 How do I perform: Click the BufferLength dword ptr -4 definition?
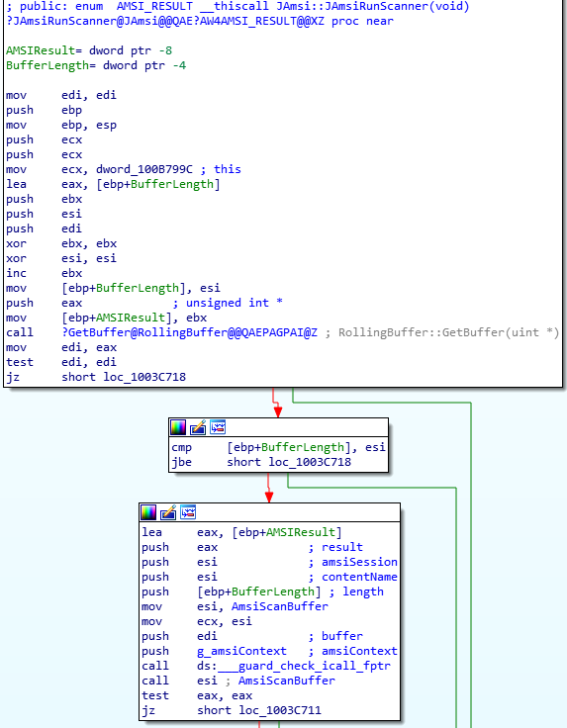click(96, 65)
